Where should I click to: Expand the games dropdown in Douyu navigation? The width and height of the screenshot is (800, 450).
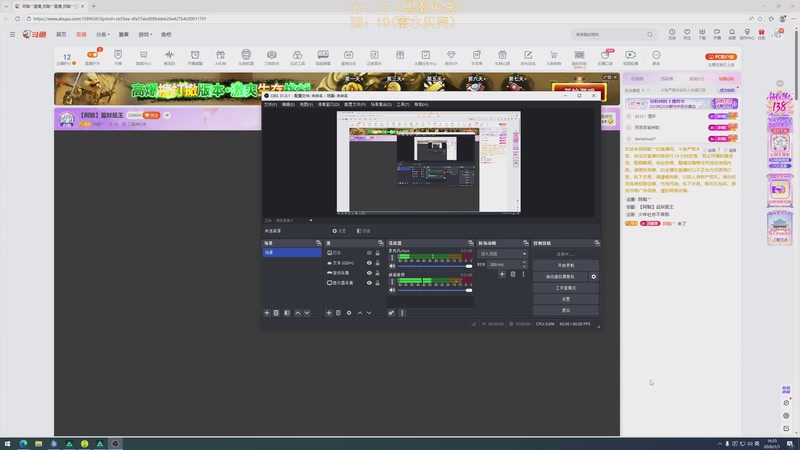(x=145, y=35)
